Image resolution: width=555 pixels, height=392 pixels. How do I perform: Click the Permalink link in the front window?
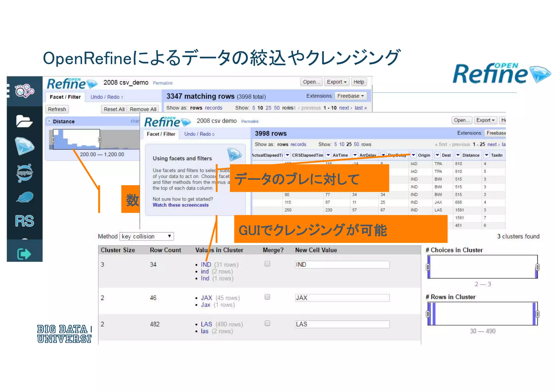pyautogui.click(x=250, y=122)
